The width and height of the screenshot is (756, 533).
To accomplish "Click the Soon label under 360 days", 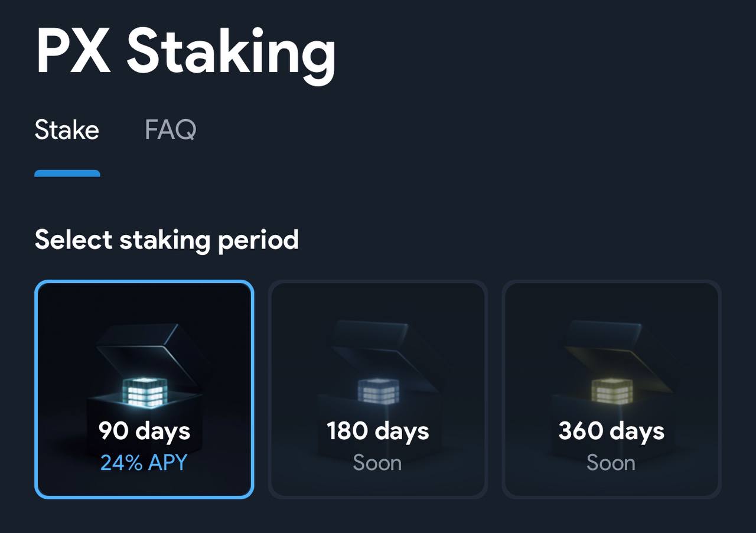I will 611,463.
